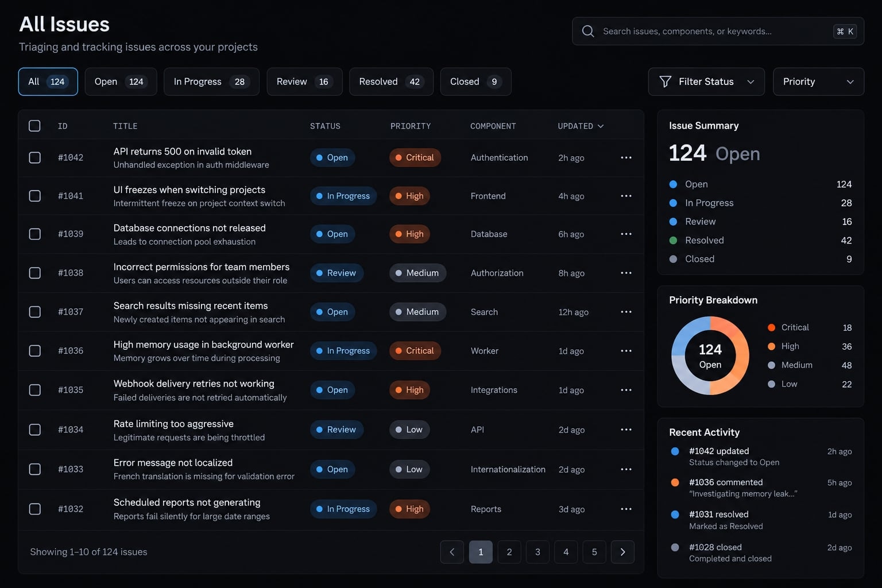Open the Closed tab
882x588 pixels.
(x=475, y=82)
